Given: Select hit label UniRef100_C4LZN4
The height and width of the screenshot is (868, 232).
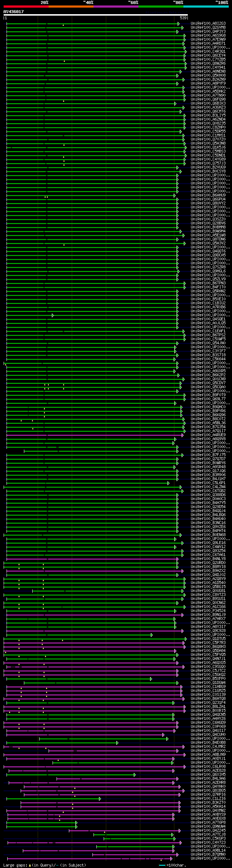Looking at the screenshot, I should pos(208,487).
